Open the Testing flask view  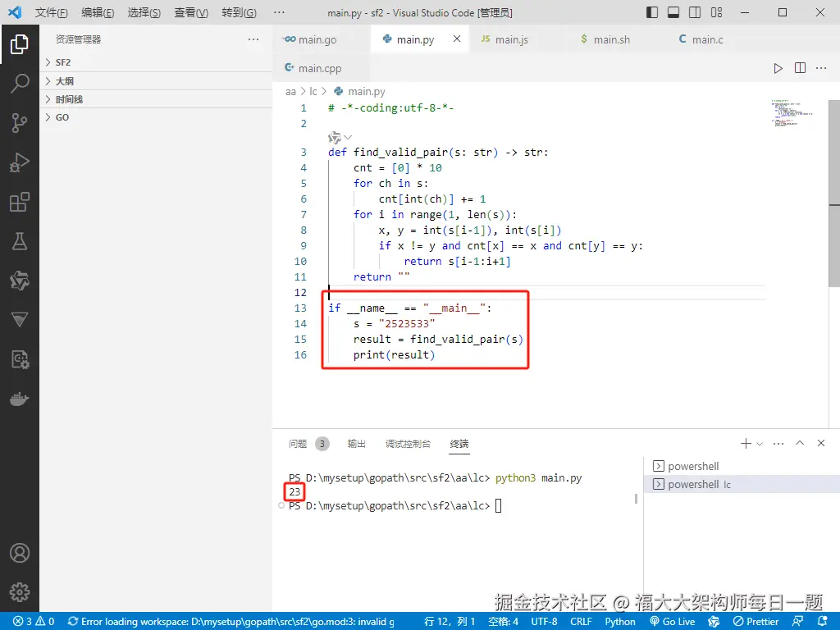click(20, 241)
